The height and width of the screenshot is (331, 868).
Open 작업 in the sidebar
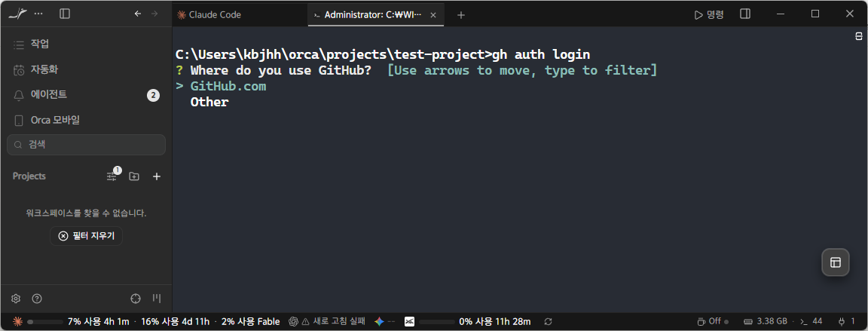pos(86,44)
